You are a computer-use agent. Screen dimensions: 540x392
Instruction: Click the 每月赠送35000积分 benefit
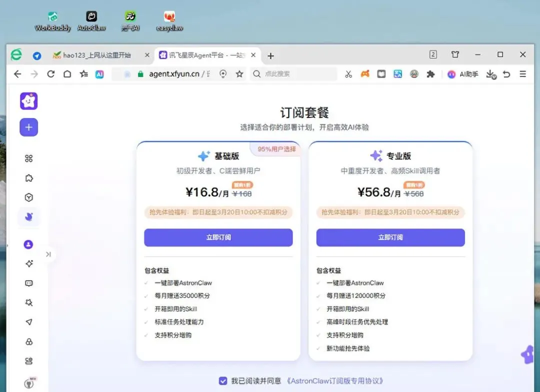point(182,295)
